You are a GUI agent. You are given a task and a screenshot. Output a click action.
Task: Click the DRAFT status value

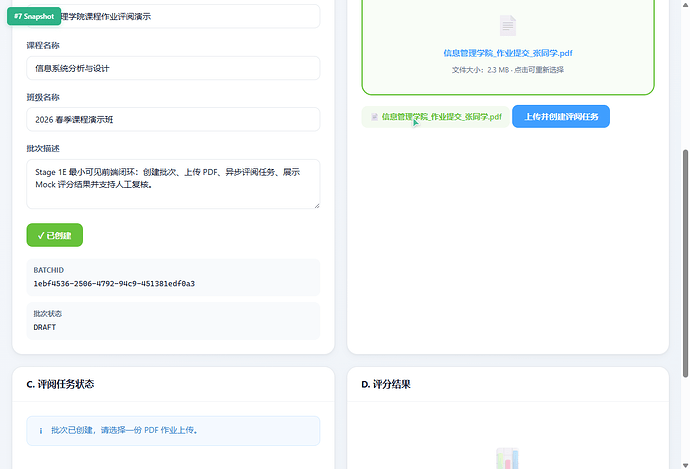[44, 327]
